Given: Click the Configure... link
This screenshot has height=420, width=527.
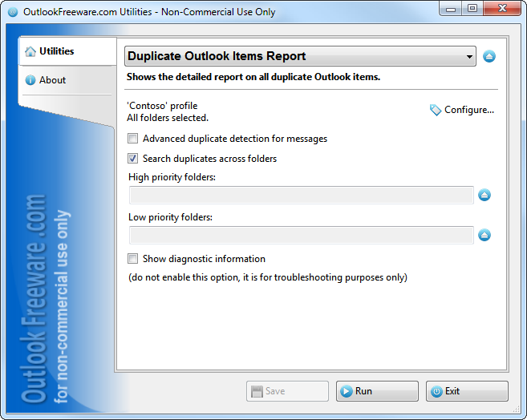Looking at the screenshot, I should coord(469,110).
